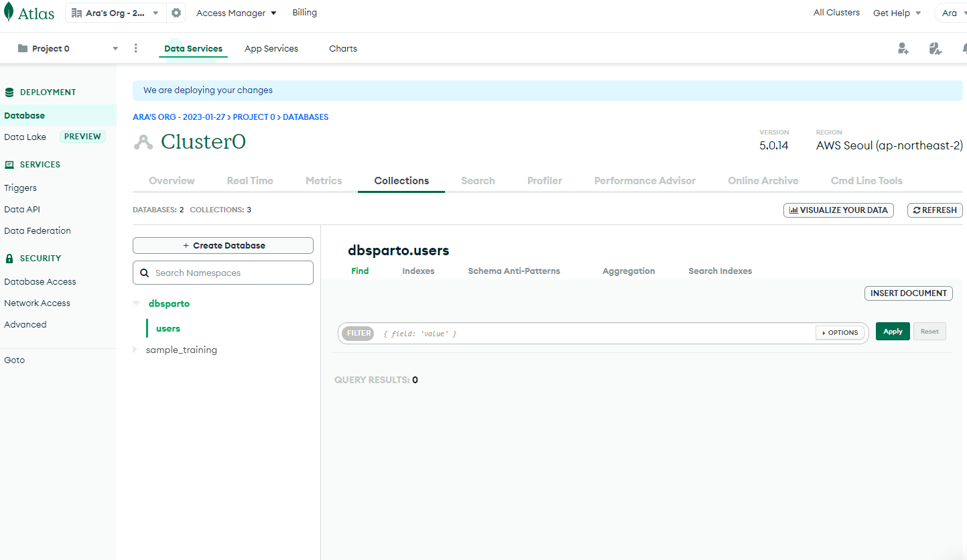Switch to the App Services tab

click(271, 48)
